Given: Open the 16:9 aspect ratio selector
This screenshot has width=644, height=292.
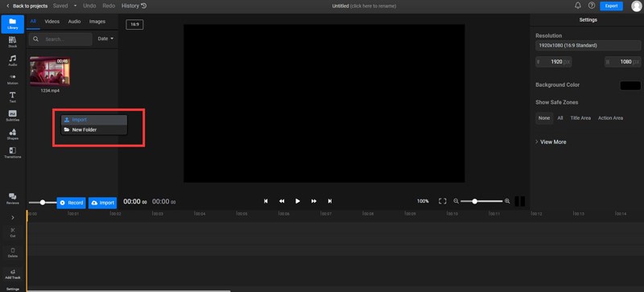Looking at the screenshot, I should 134,25.
